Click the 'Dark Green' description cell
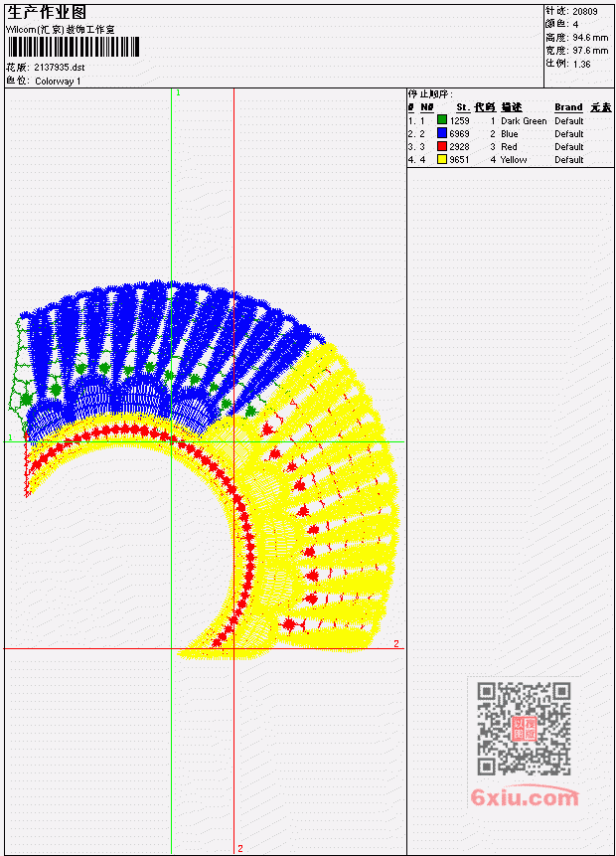Screen dimensions: 616x856 (x=524, y=120)
